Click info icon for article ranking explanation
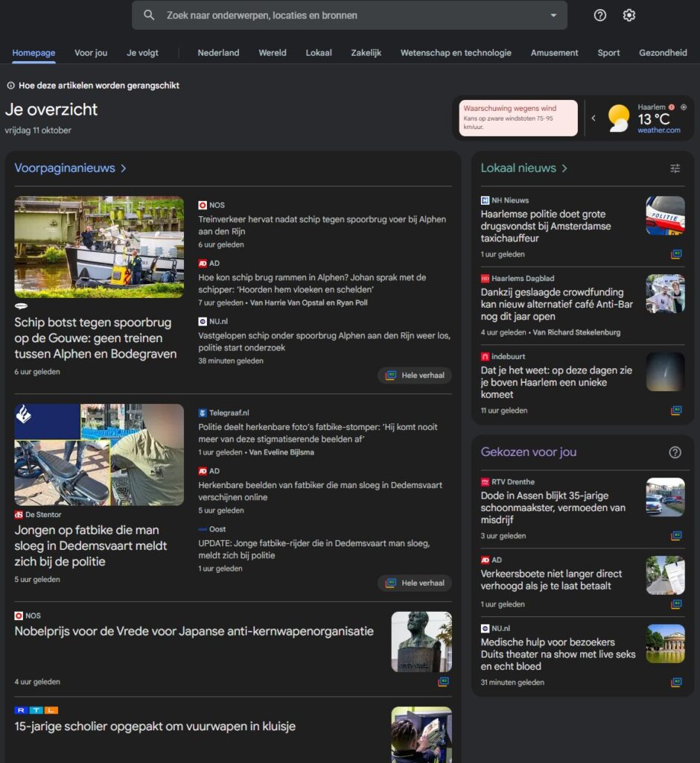Image resolution: width=700 pixels, height=763 pixels. pos(10,86)
